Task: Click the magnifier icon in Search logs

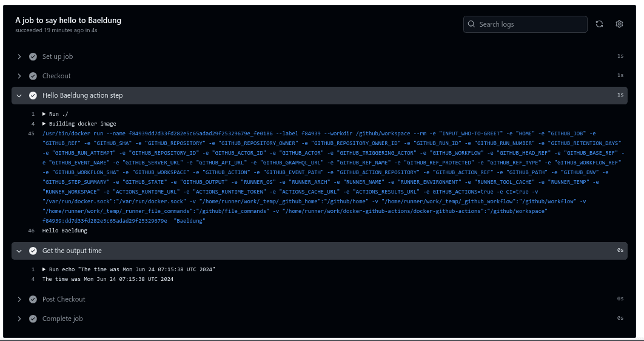Action: click(x=472, y=24)
